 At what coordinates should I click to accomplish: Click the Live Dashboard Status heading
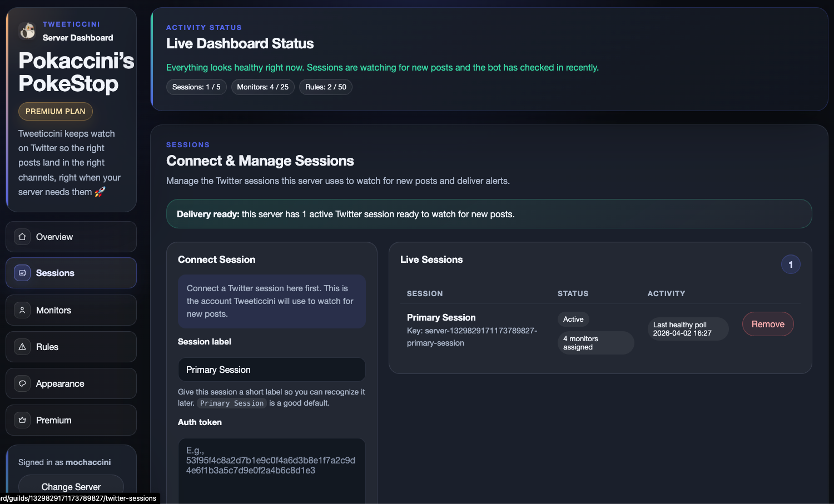pos(240,43)
